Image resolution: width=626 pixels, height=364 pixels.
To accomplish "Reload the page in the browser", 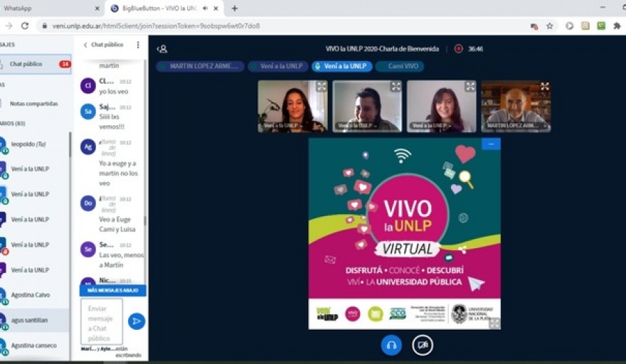I will click(25, 26).
